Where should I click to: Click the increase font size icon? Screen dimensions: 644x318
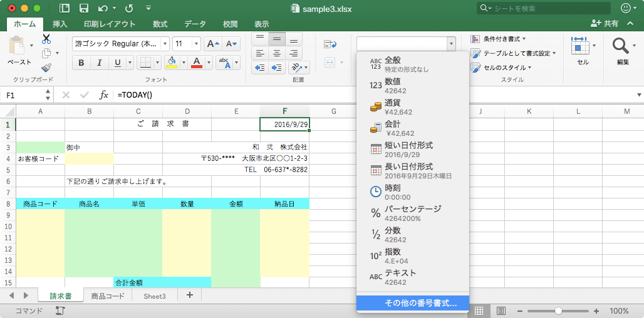pos(212,44)
